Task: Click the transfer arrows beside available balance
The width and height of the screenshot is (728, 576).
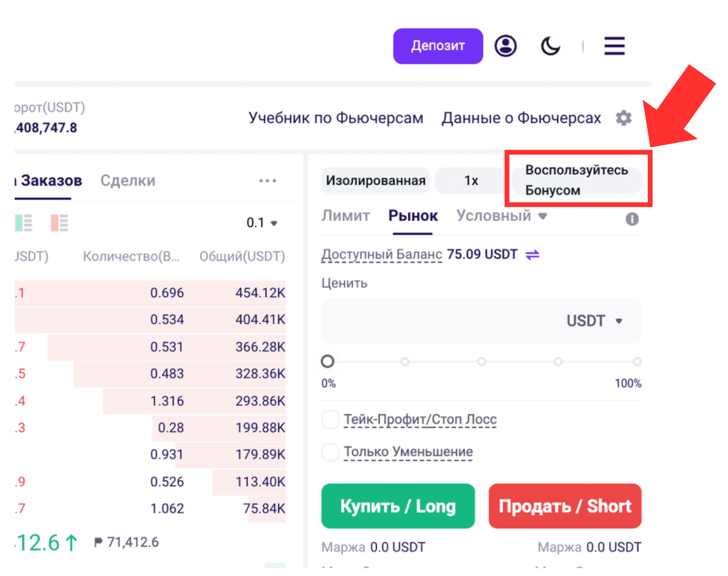Action: 532,255
